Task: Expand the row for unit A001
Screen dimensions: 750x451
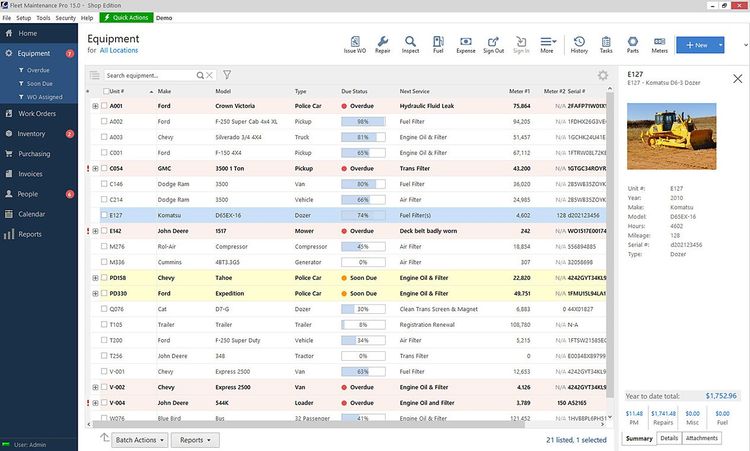Action: point(95,106)
